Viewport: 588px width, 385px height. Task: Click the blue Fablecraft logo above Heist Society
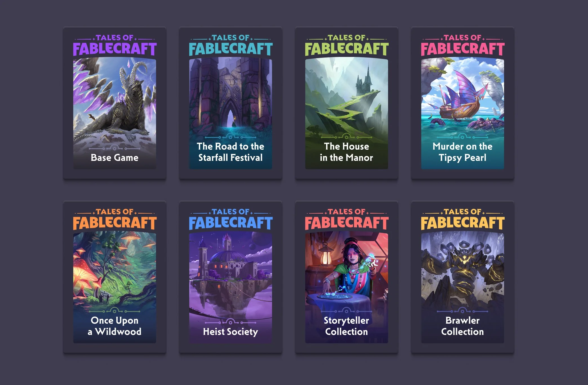pyautogui.click(x=231, y=220)
